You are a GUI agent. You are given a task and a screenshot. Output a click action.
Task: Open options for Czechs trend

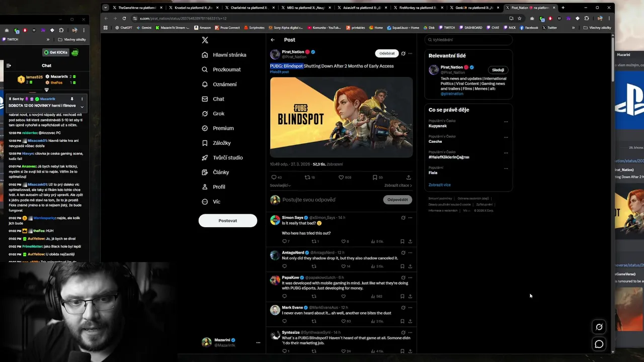tap(506, 137)
